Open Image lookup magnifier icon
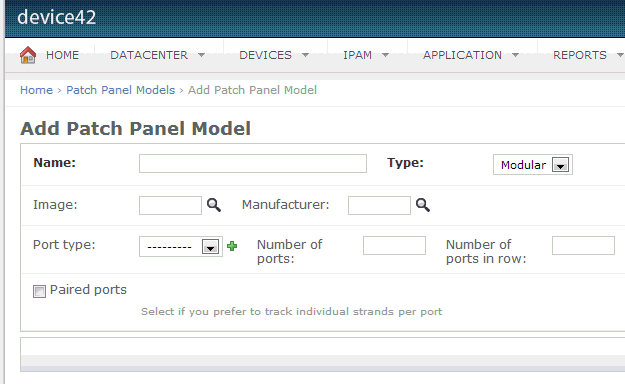This screenshot has height=384, width=625. 214,205
